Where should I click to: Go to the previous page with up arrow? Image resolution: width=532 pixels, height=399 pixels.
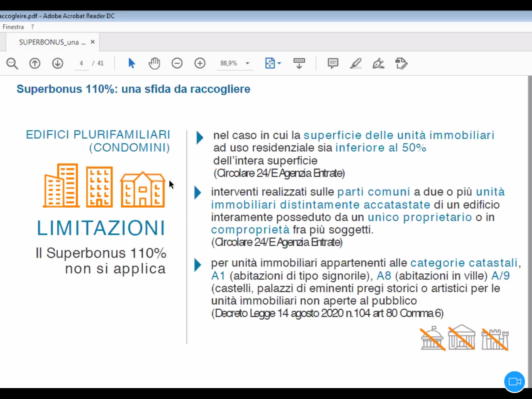pyautogui.click(x=35, y=63)
